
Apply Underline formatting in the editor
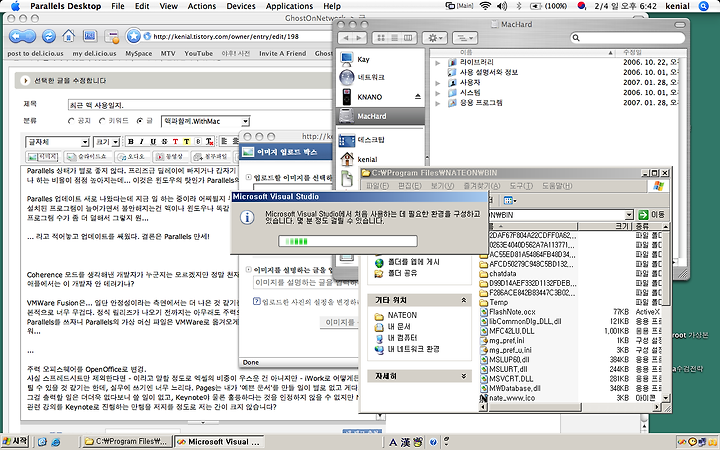point(153,141)
